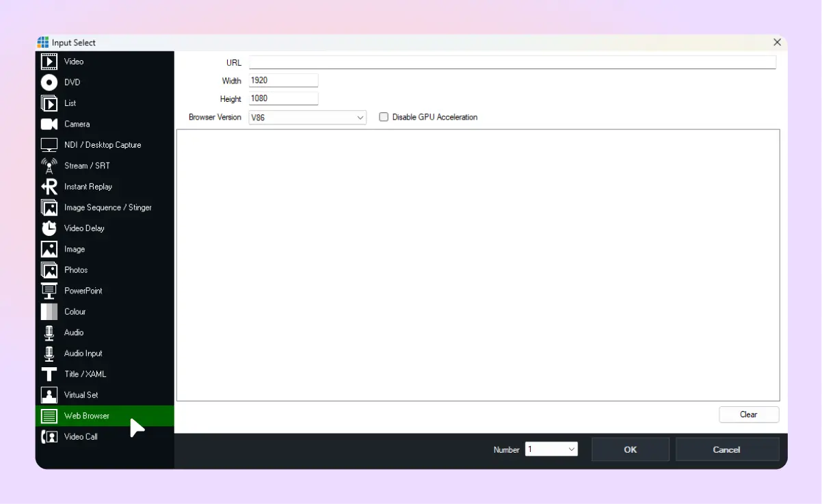This screenshot has width=822, height=504.
Task: Choose the Video Delay label
Action: click(x=85, y=228)
